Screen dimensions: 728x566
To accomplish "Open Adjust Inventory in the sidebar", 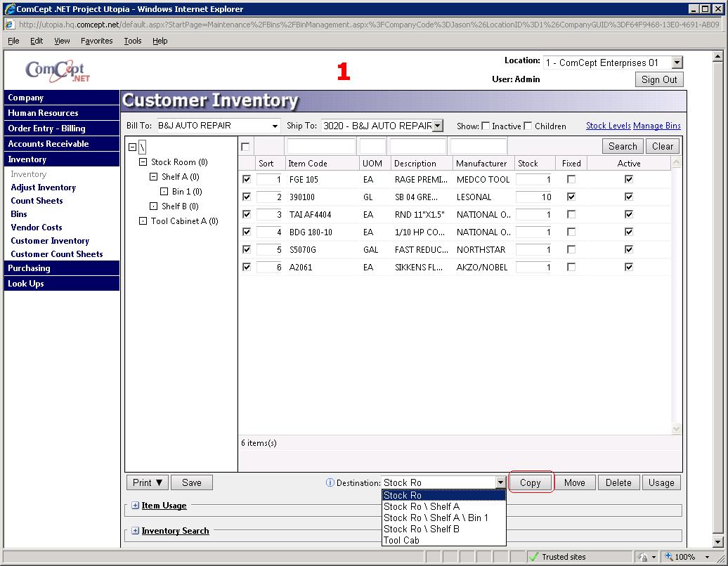I will click(x=43, y=187).
